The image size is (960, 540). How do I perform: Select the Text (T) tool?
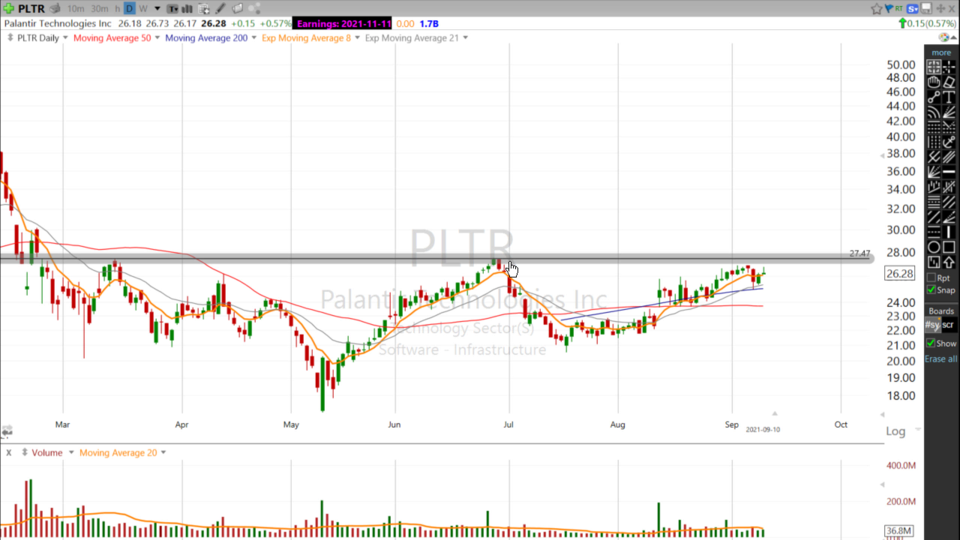tap(949, 97)
